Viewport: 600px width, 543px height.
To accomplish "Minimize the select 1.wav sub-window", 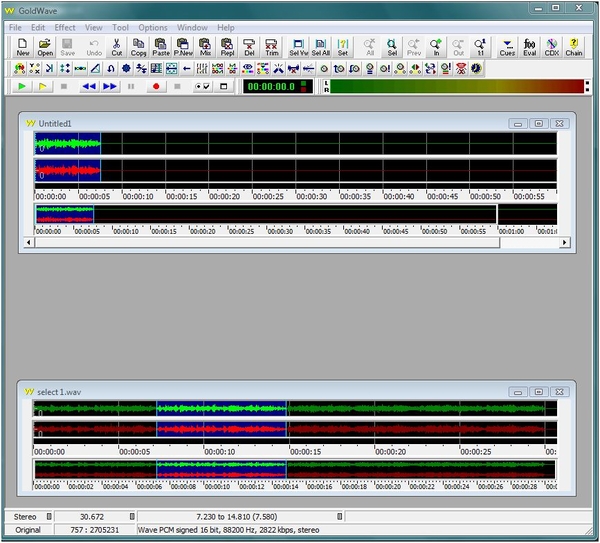I will click(518, 392).
